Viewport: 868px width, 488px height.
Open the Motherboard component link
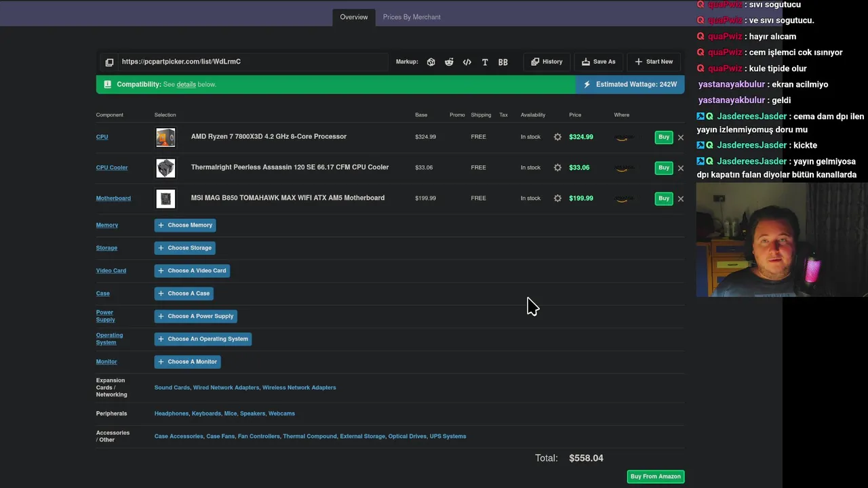pyautogui.click(x=113, y=199)
